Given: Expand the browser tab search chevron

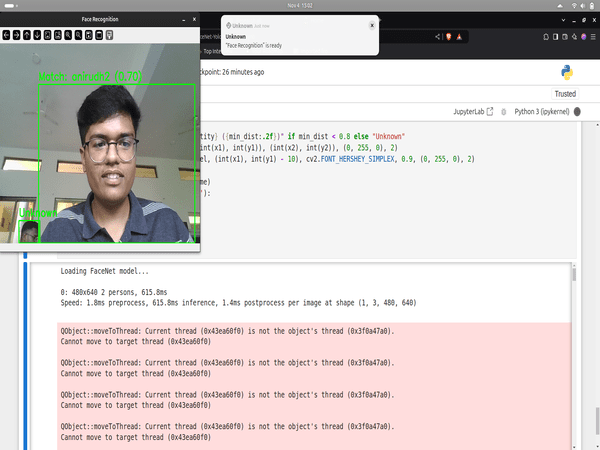Looking at the screenshot, I should 563,20.
